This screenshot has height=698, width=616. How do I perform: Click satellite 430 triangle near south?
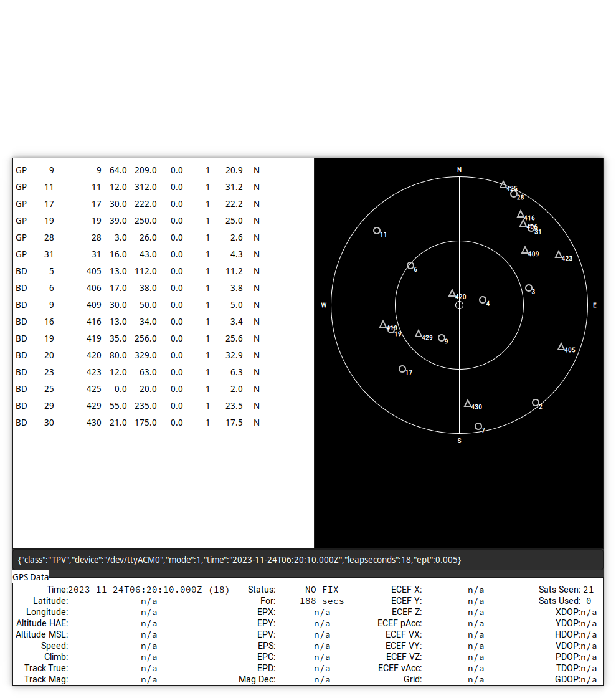pyautogui.click(x=468, y=404)
